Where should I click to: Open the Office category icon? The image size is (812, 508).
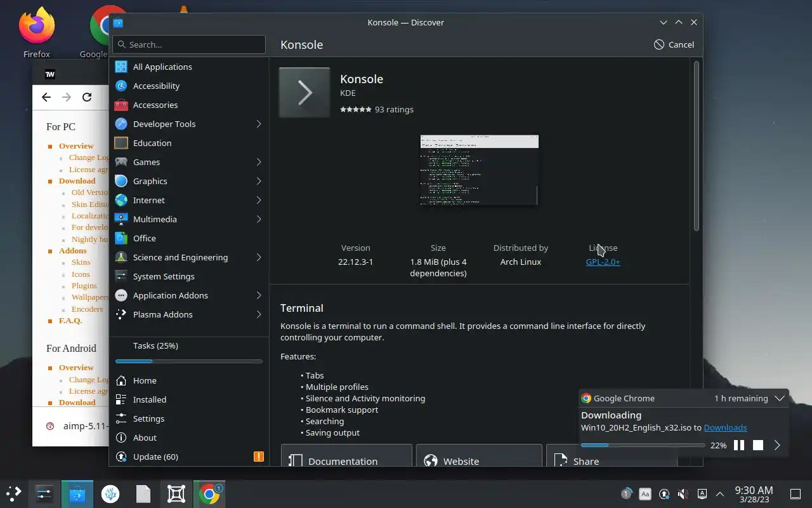tap(121, 238)
